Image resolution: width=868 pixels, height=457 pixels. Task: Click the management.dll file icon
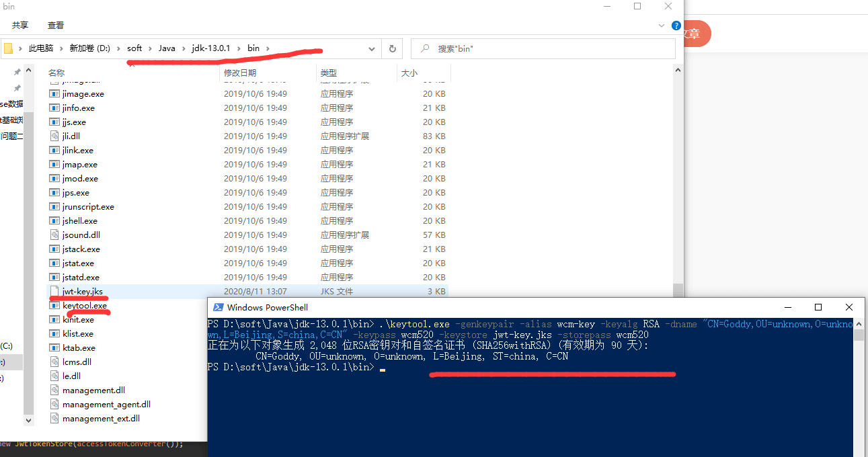coord(54,390)
